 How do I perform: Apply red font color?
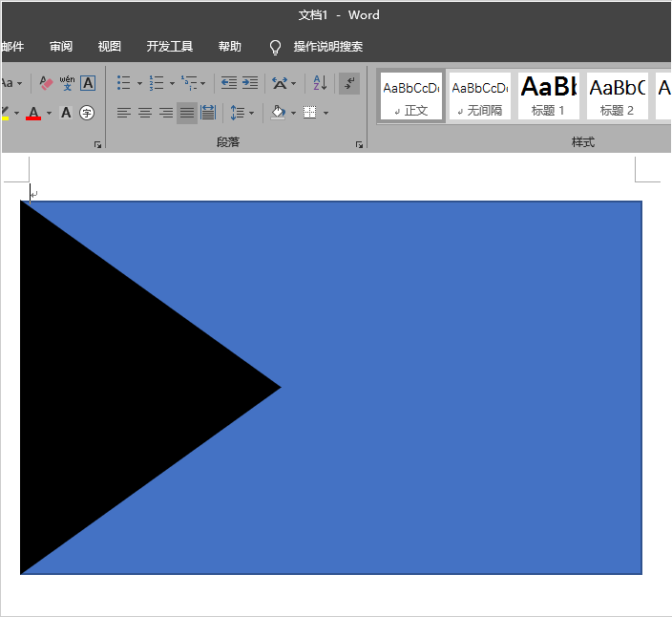click(x=33, y=113)
